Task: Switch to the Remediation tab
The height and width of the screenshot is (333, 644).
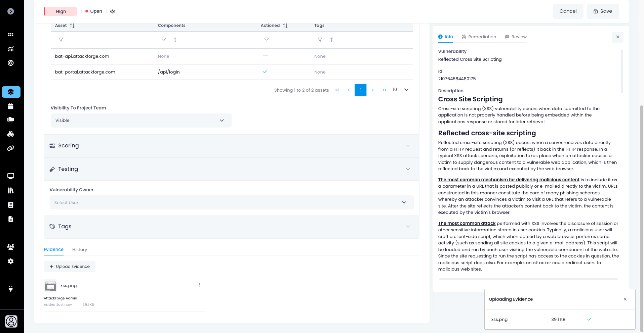Action: 479,37
